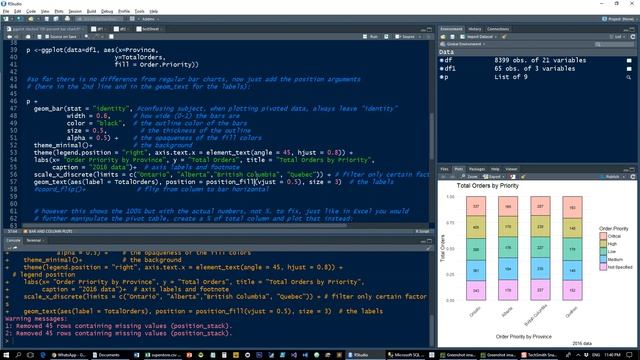The image size is (640, 360).
Task: Open the Export dropdown in Plots pane
Action: [x=493, y=177]
